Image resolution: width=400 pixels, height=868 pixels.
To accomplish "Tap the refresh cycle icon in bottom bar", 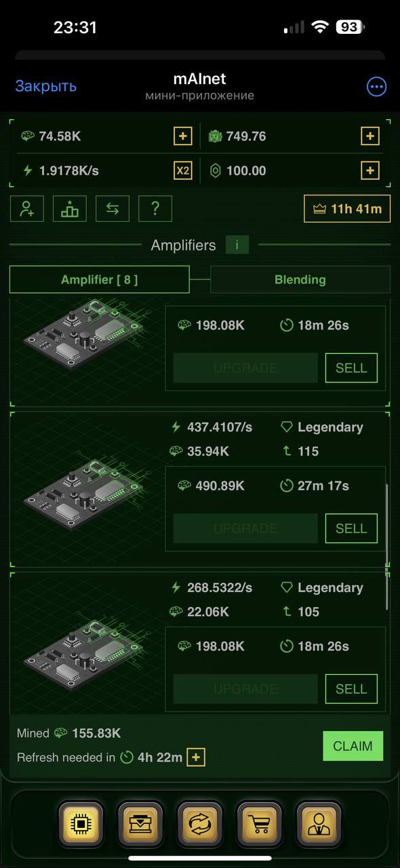I will click(200, 824).
